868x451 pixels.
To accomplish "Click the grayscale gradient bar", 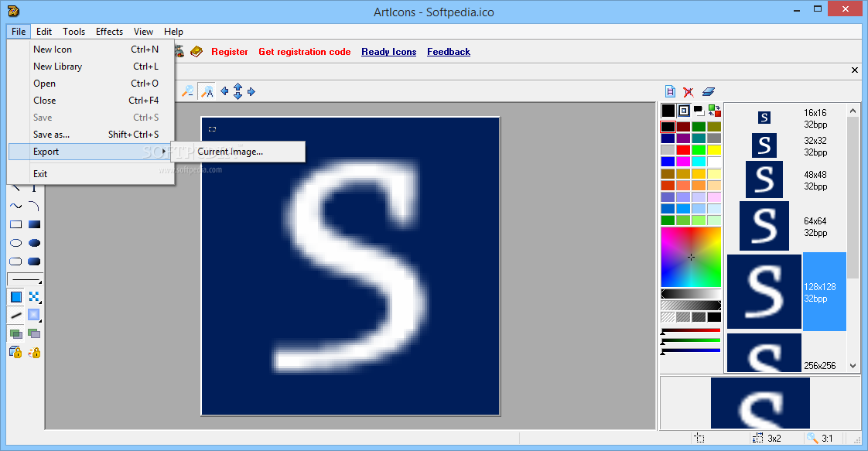I will click(x=691, y=294).
